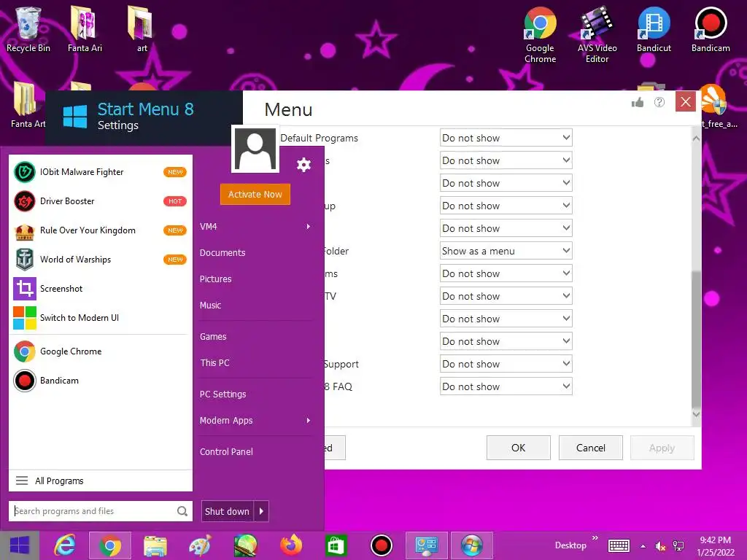Click scrollbar down arrow in Settings list
Viewport: 747px width, 560px height.
[x=696, y=414]
